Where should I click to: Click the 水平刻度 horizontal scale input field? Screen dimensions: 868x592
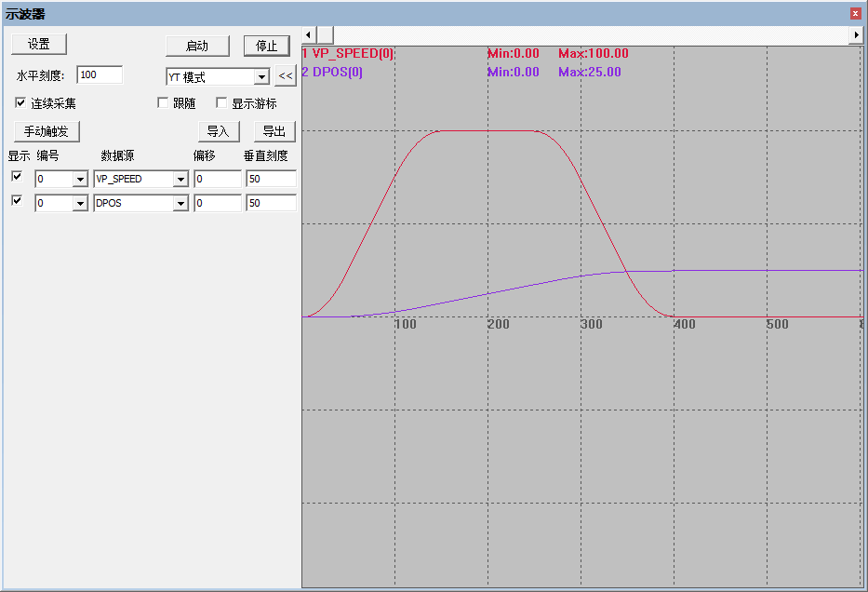point(100,75)
